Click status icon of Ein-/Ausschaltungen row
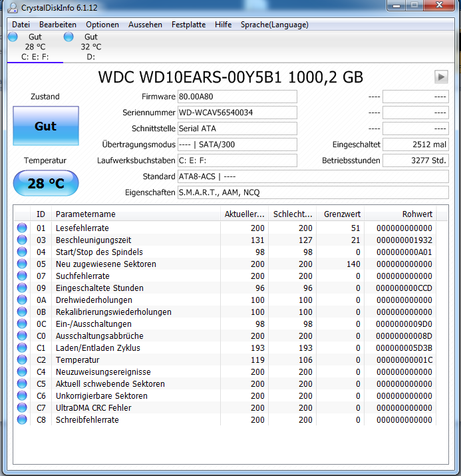 pos(22,324)
